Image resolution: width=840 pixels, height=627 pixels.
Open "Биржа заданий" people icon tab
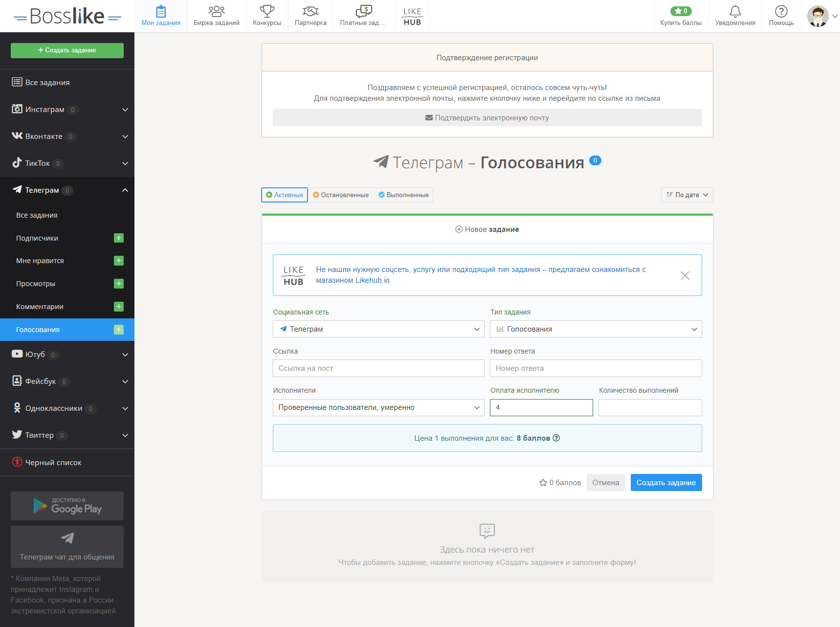[217, 16]
